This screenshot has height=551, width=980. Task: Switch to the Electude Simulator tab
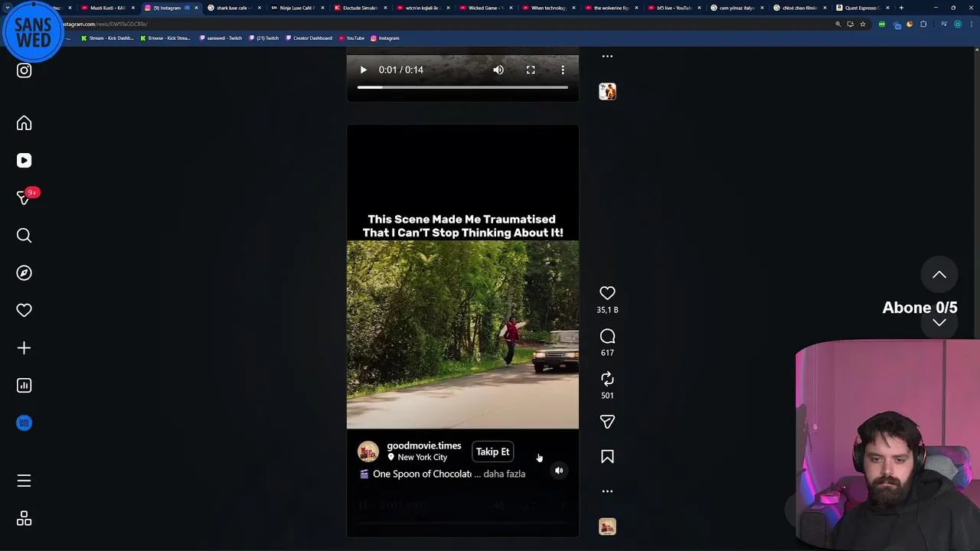pos(359,8)
